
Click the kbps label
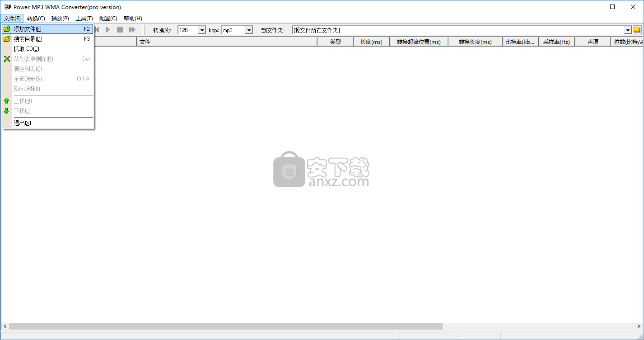[x=214, y=30]
